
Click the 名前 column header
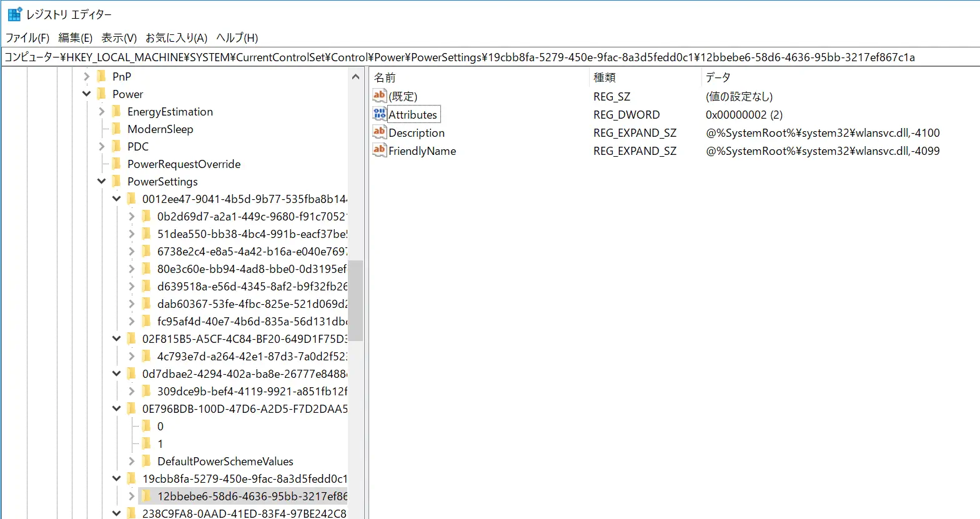coord(385,77)
